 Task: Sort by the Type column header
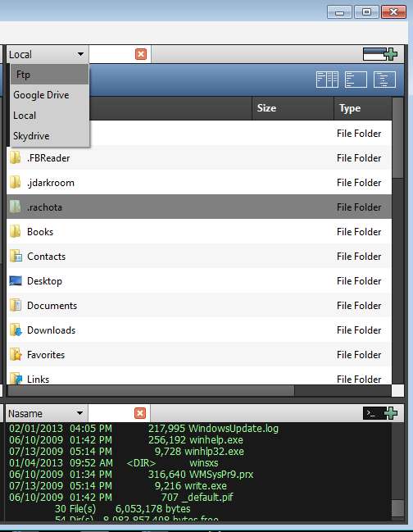pyautogui.click(x=363, y=108)
